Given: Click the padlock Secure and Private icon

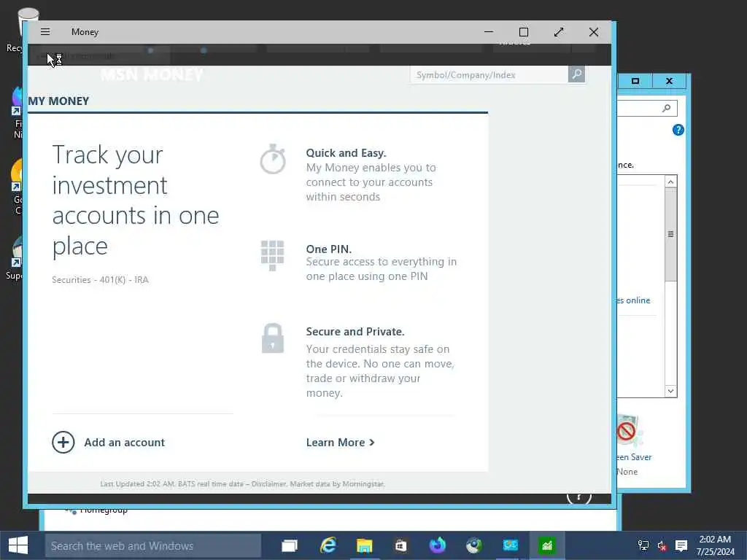Looking at the screenshot, I should click(x=273, y=338).
